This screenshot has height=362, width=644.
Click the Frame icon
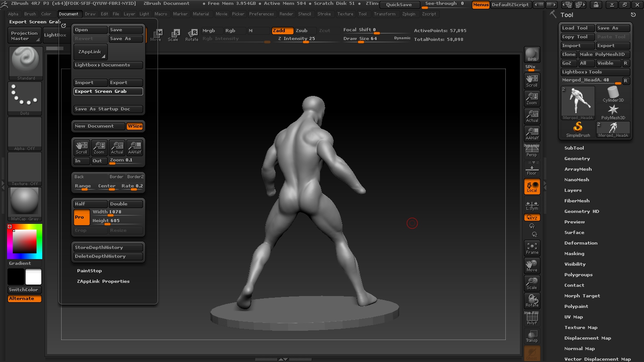532,248
